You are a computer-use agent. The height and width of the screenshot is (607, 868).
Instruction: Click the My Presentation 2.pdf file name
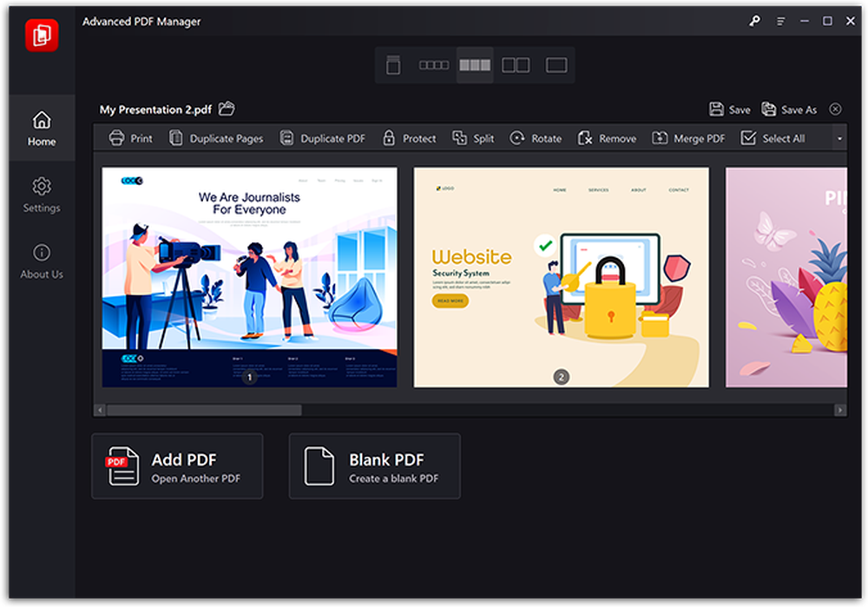point(155,109)
